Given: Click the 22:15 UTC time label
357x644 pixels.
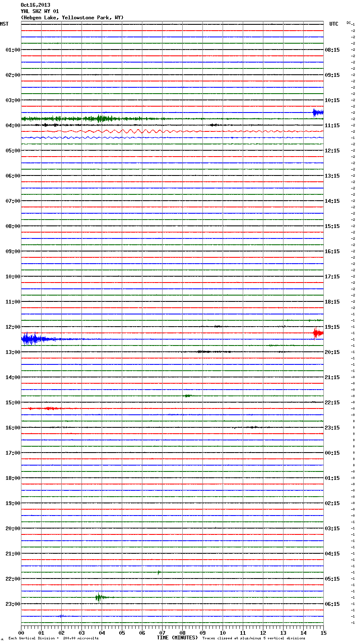Looking at the screenshot, I should 332,403.
